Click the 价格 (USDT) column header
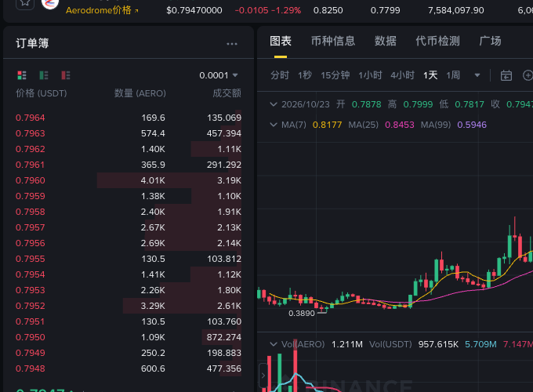This screenshot has width=533, height=392. (41, 93)
